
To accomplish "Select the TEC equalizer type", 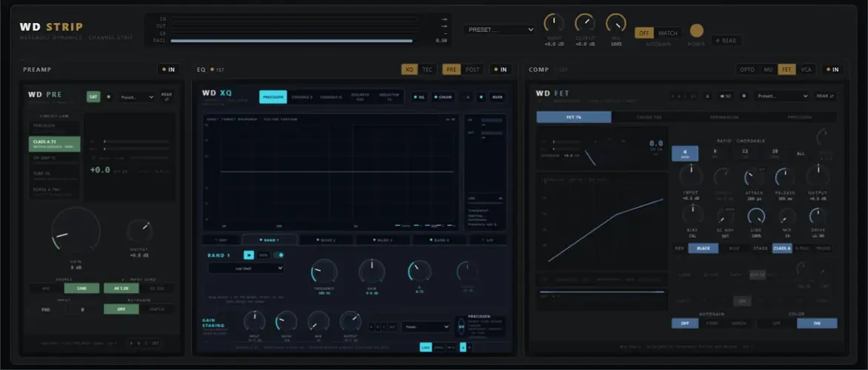I will (427, 70).
